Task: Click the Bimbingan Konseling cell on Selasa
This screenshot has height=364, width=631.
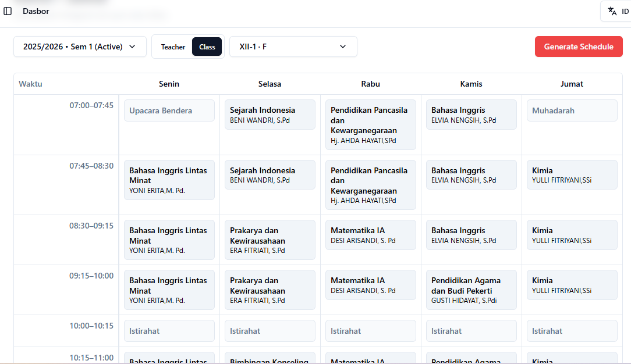Action: tap(270, 359)
